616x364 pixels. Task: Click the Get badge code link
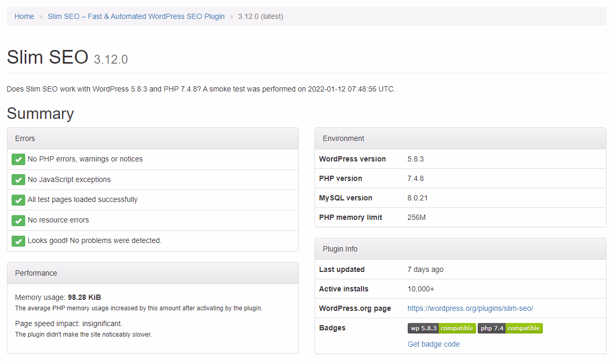[433, 344]
